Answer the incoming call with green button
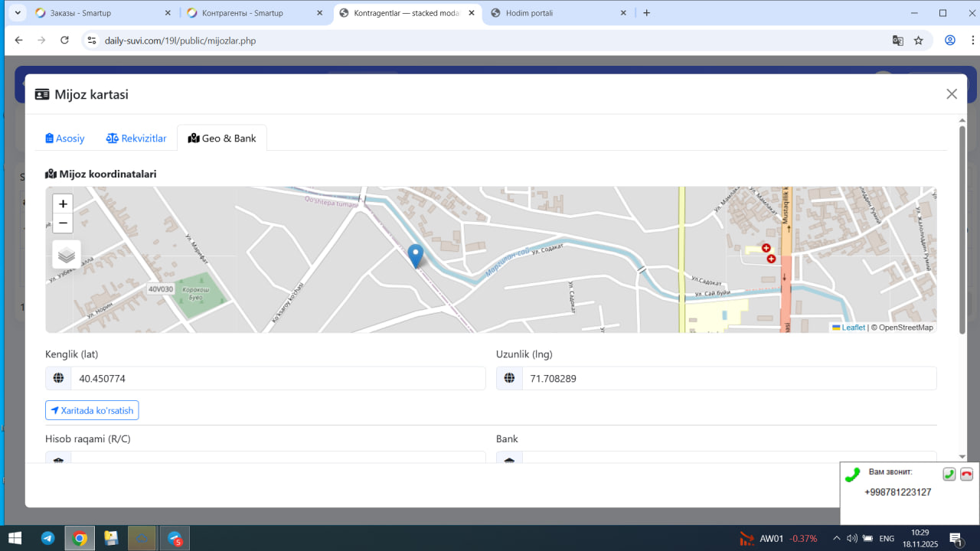This screenshot has height=551, width=980. click(x=949, y=474)
